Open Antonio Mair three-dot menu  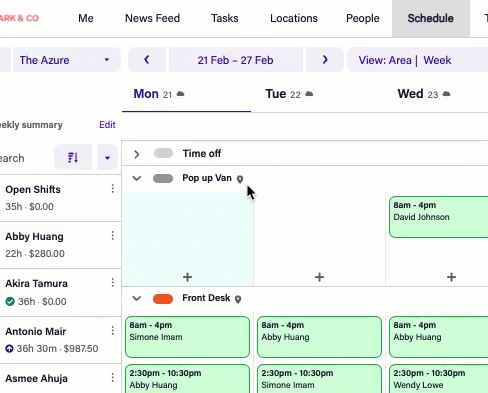pyautogui.click(x=113, y=331)
